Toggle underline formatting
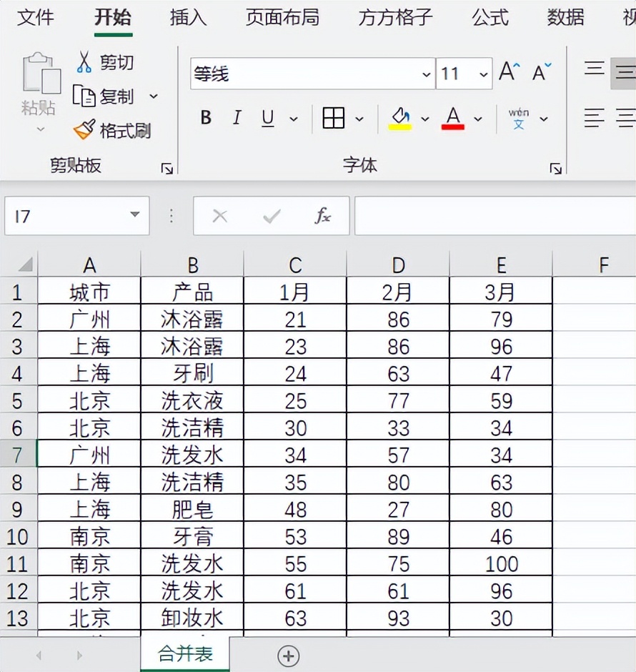Viewport: 636px width, 672px height. pyautogui.click(x=268, y=119)
